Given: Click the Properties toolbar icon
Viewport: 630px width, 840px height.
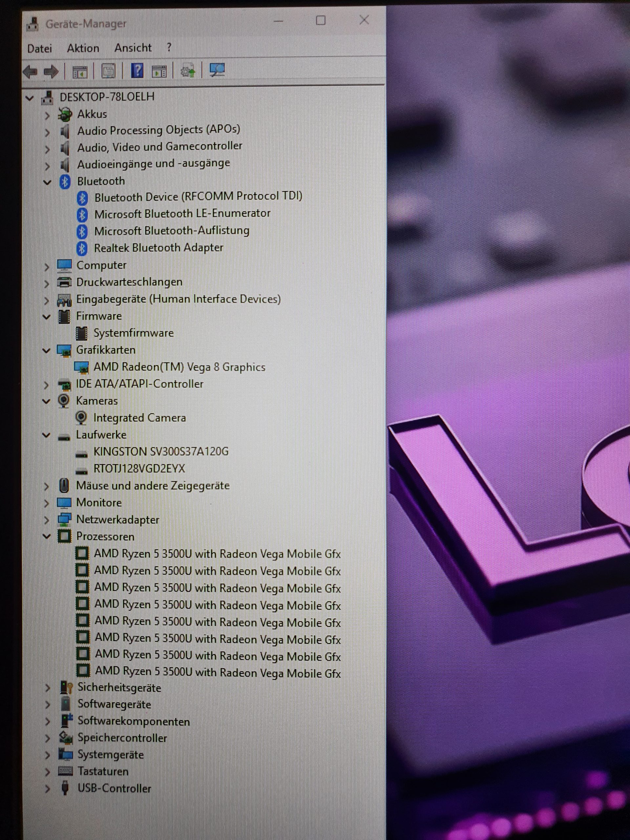Looking at the screenshot, I should (x=109, y=71).
